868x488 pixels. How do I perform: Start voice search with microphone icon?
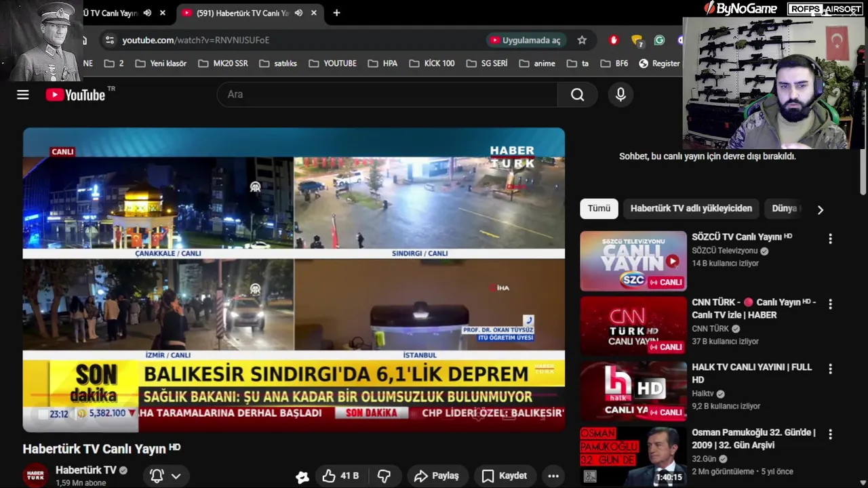click(x=620, y=95)
